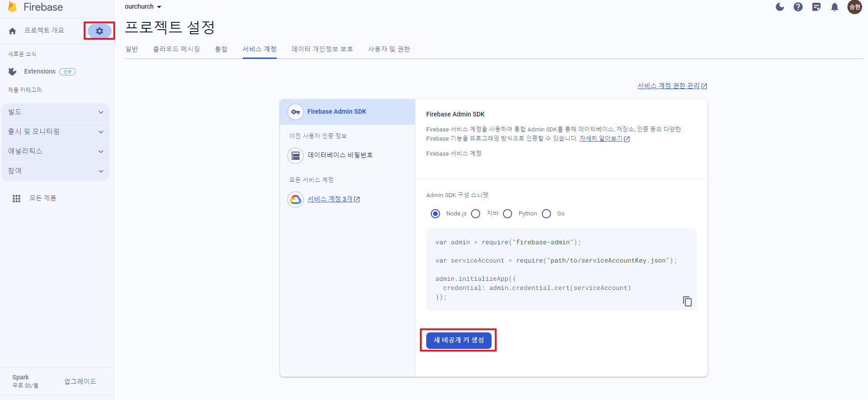Open the project overview home icon

click(12, 31)
